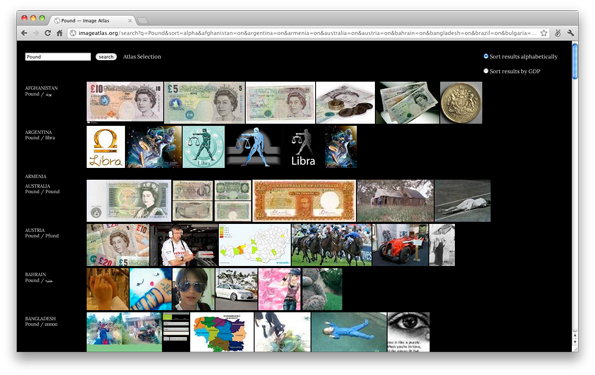Click the Pound search input field
The width and height of the screenshot is (595, 375).
pos(58,57)
